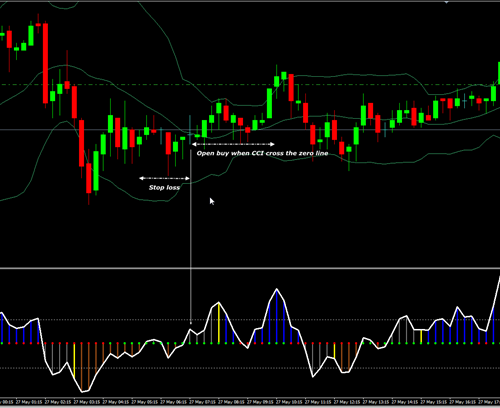This screenshot has height=408, width=500.
Task: Select the 'Stop loss' text label
Action: 164,188
